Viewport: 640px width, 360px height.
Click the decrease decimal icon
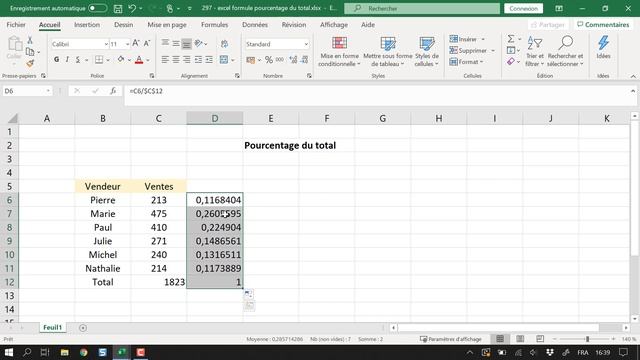304,60
